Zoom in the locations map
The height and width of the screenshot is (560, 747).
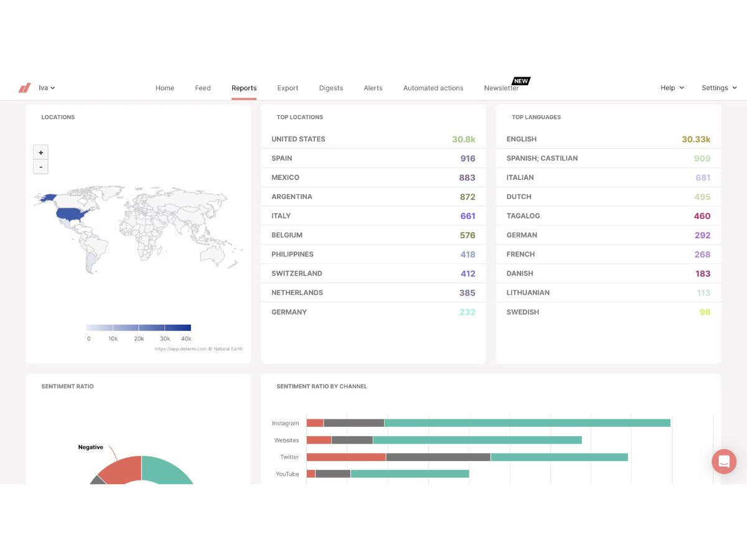40,152
